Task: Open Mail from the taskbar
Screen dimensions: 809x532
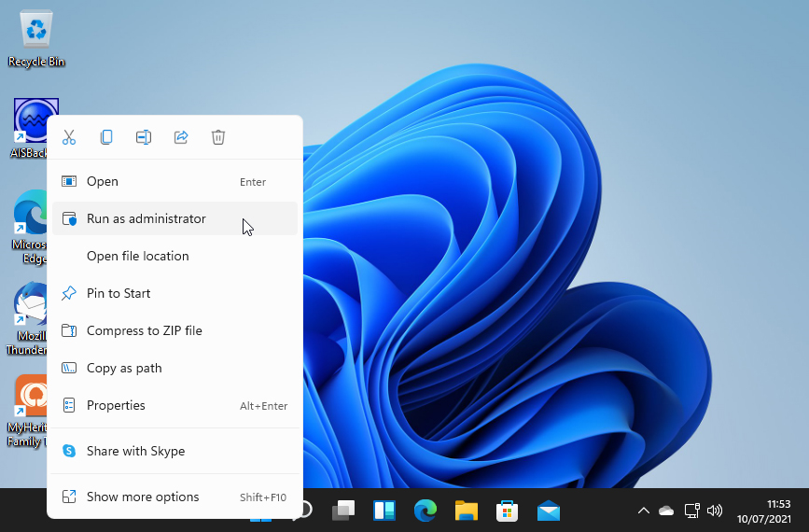Action: pyautogui.click(x=549, y=511)
